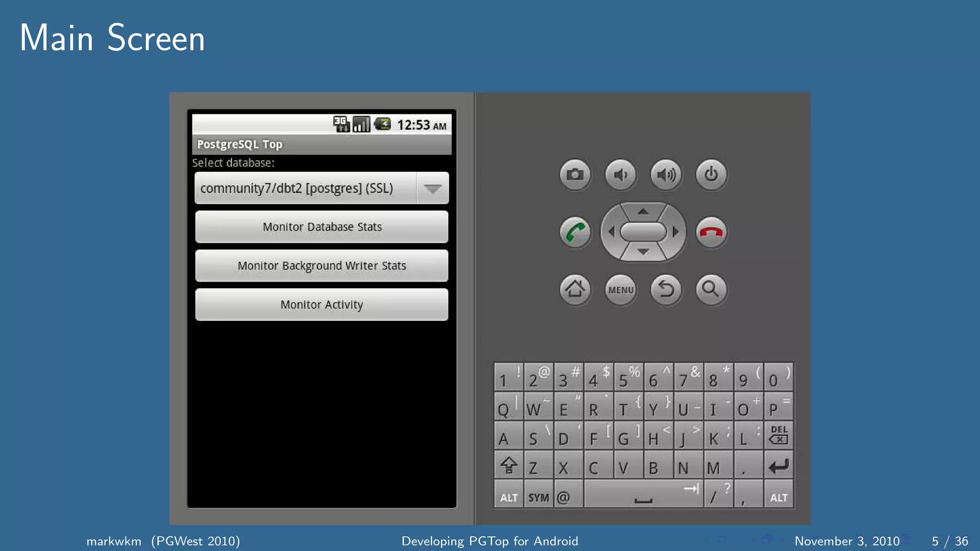Click the Developing PGTop for Android footer
This screenshot has height=551, width=980.
pyautogui.click(x=490, y=541)
